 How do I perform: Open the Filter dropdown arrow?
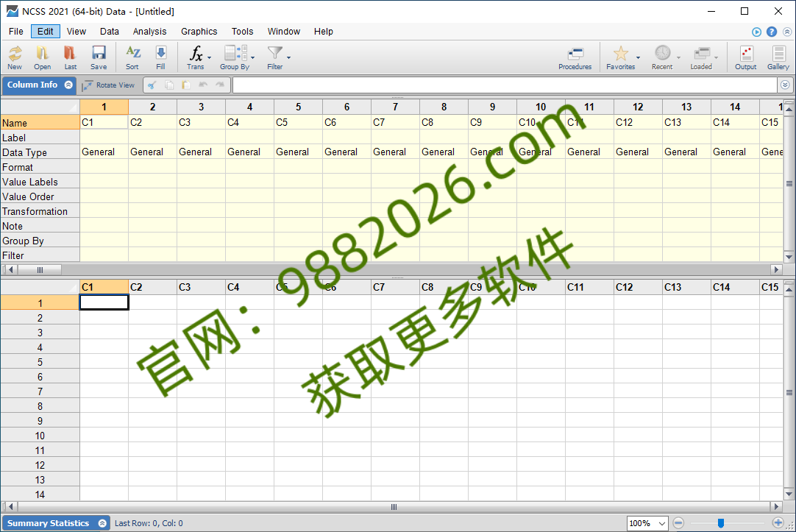click(x=288, y=57)
